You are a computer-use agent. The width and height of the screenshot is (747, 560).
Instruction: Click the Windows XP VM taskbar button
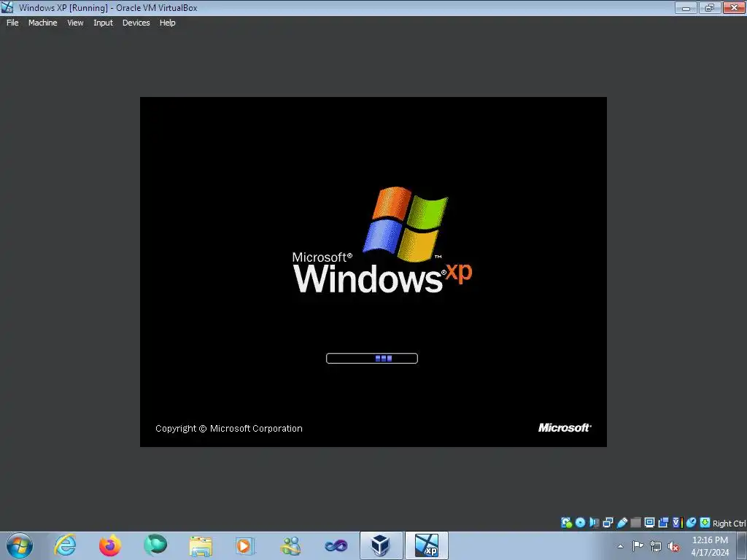click(x=427, y=545)
